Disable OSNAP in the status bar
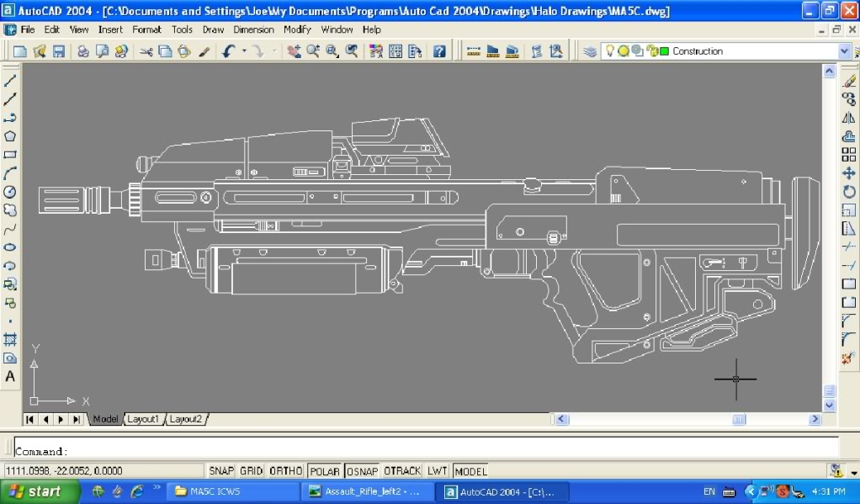This screenshot has width=860, height=504. tap(362, 471)
